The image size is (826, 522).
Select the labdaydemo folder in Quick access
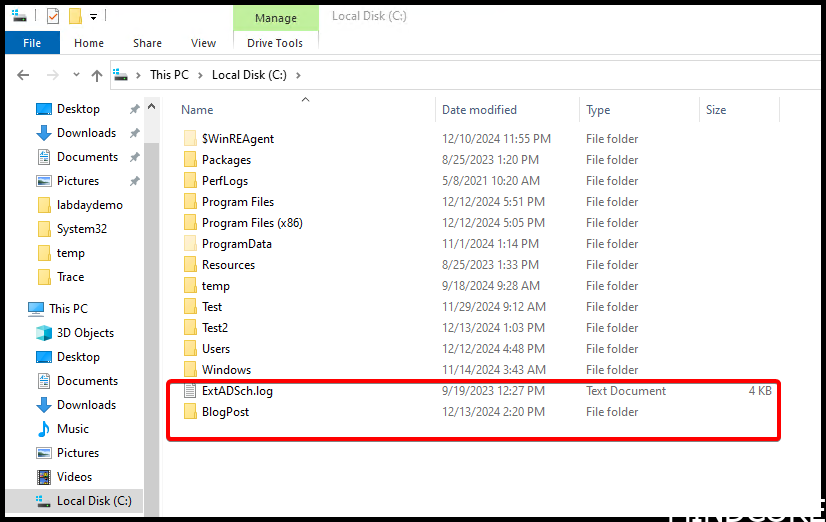tap(89, 205)
